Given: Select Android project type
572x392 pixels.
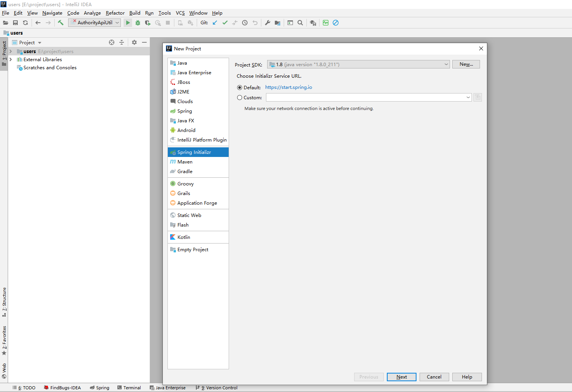Looking at the screenshot, I should coord(198,130).
